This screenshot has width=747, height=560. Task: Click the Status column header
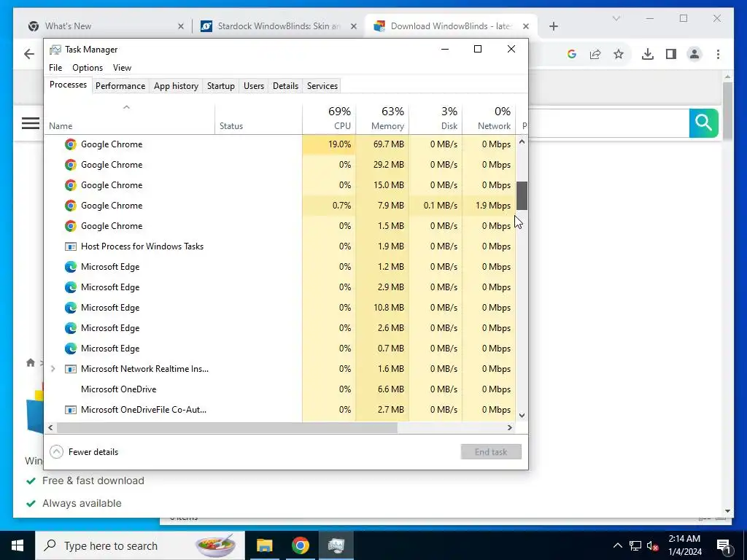pos(259,119)
